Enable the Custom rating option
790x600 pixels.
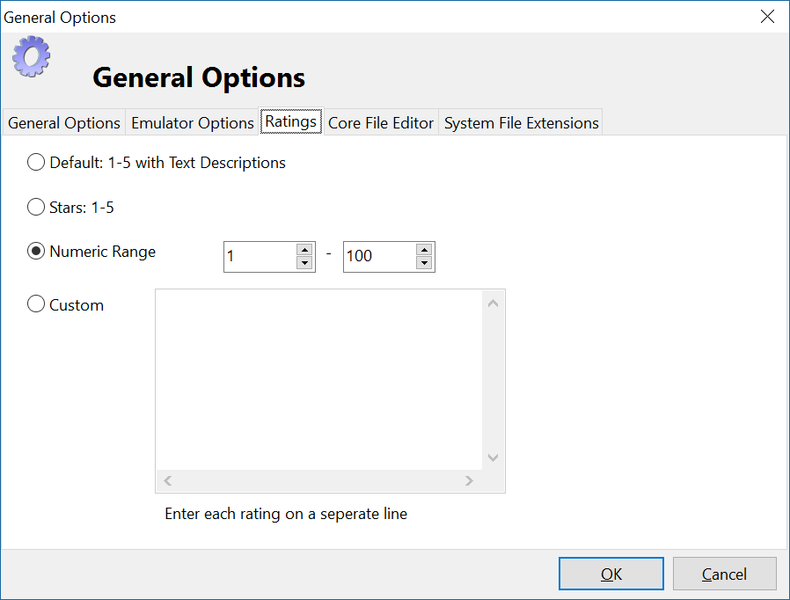click(x=36, y=305)
